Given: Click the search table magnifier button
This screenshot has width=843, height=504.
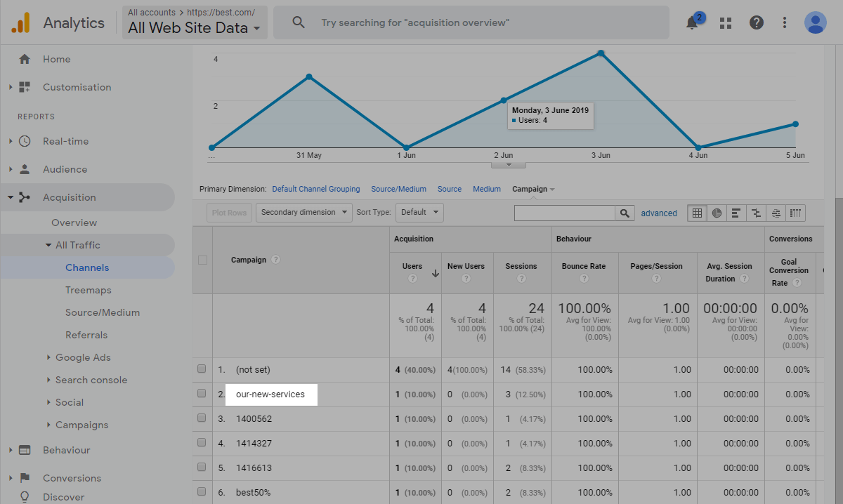Looking at the screenshot, I should pos(624,213).
